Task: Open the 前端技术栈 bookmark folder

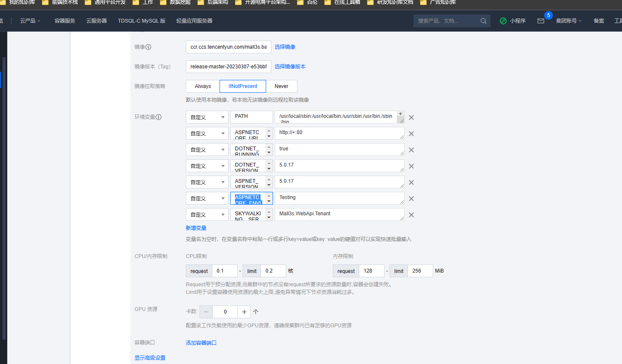Action: 60,2
